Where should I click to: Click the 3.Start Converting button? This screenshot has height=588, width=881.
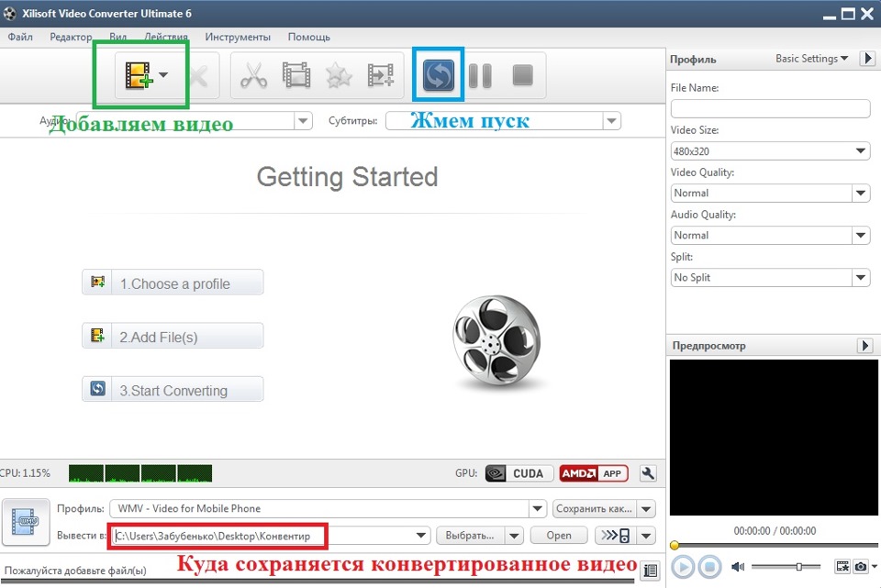coord(173,389)
